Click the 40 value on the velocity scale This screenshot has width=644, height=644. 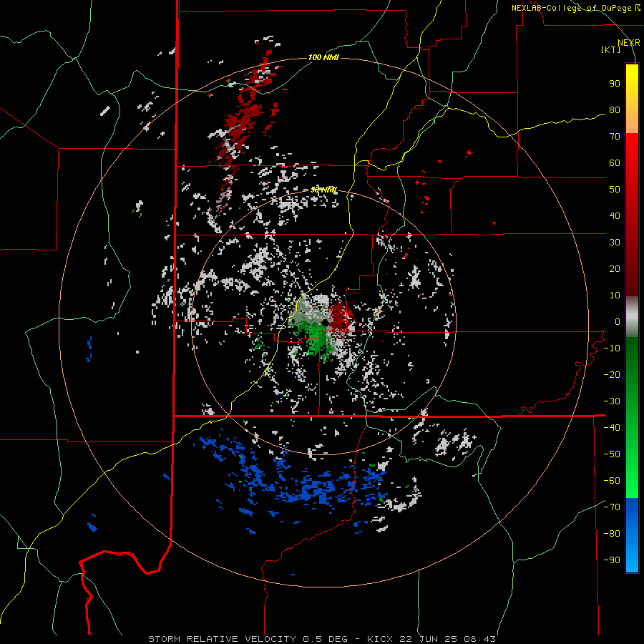tap(615, 215)
